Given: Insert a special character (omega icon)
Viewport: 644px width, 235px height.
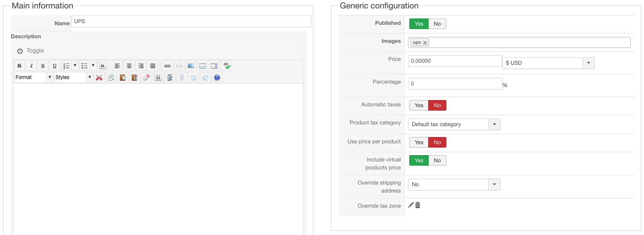Looking at the screenshot, I should (x=158, y=77).
